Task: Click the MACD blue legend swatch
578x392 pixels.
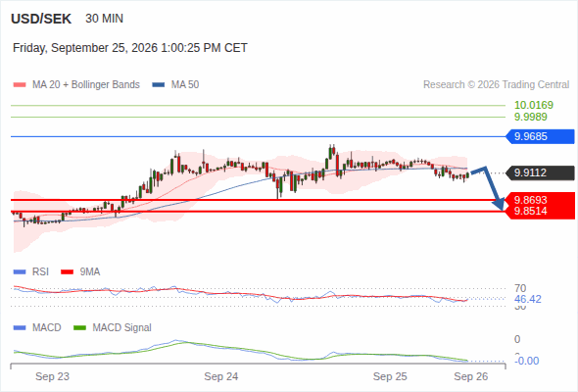Action: [20, 328]
